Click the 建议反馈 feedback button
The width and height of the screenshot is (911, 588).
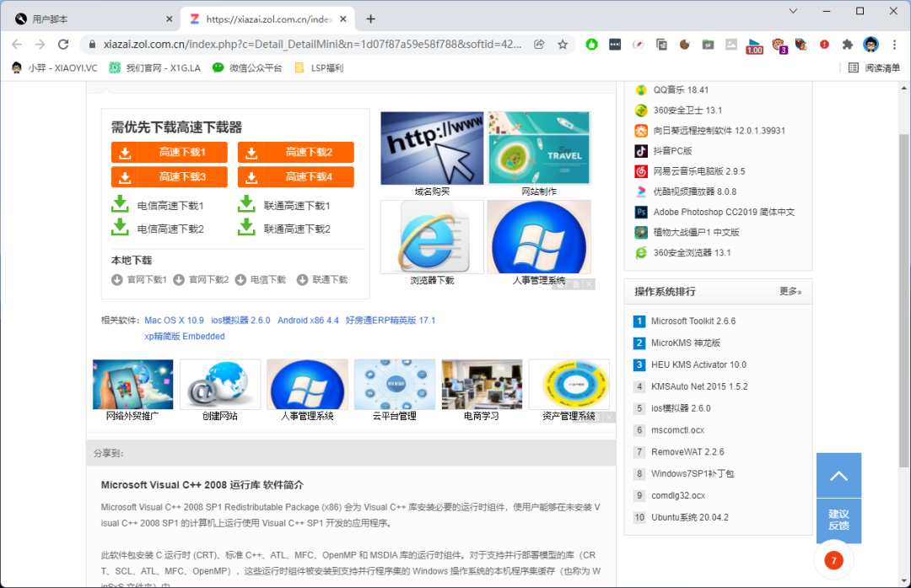tap(838, 520)
